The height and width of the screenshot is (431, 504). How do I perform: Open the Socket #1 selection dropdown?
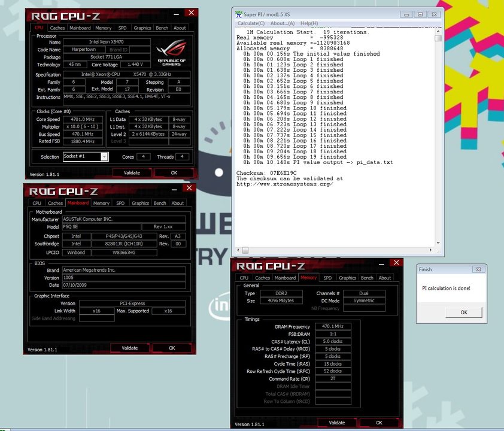[x=104, y=156]
